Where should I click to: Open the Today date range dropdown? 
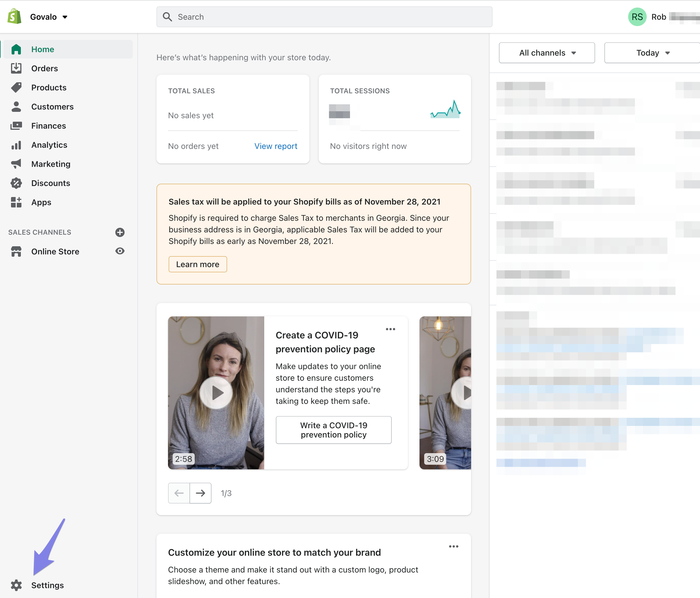point(652,53)
